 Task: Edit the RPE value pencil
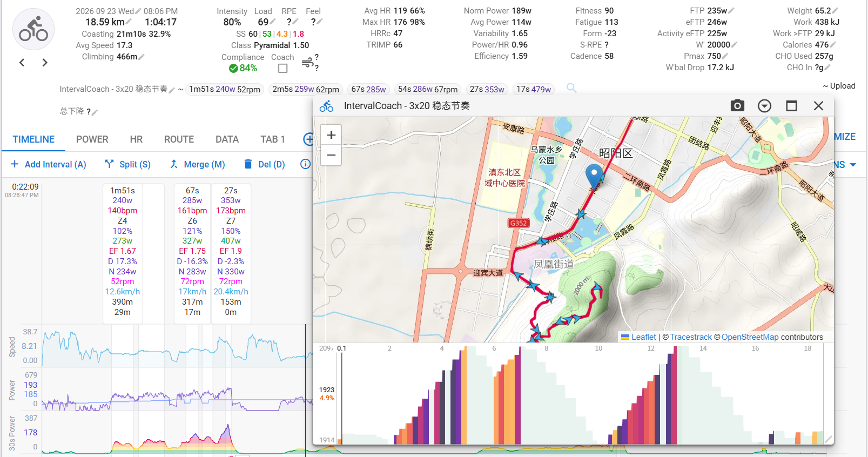click(295, 22)
